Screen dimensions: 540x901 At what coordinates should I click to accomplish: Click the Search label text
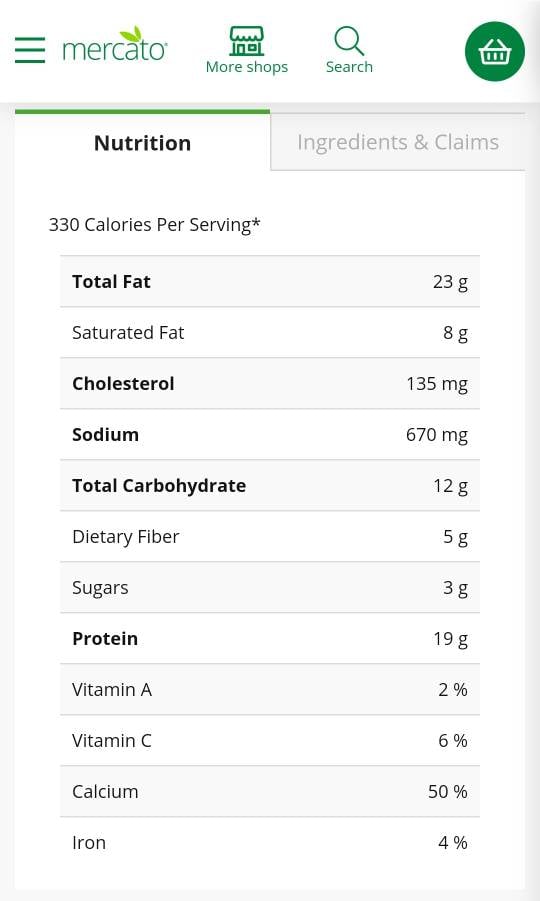tap(349, 67)
